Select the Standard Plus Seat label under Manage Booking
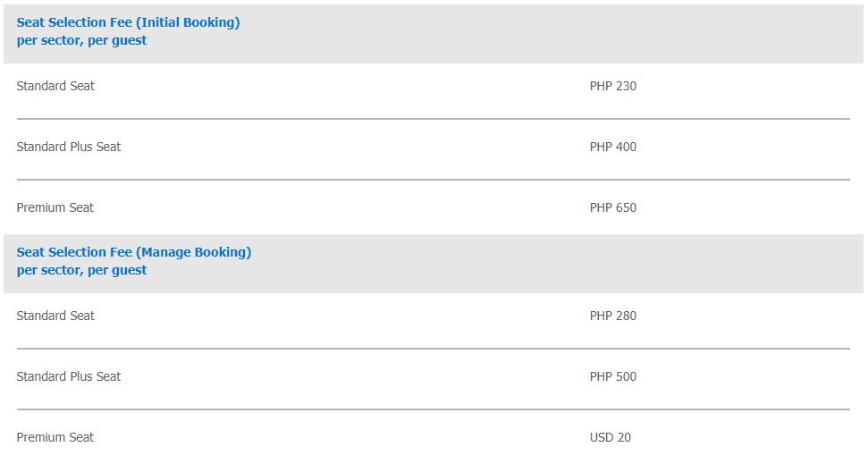868x464 pixels. [x=69, y=376]
